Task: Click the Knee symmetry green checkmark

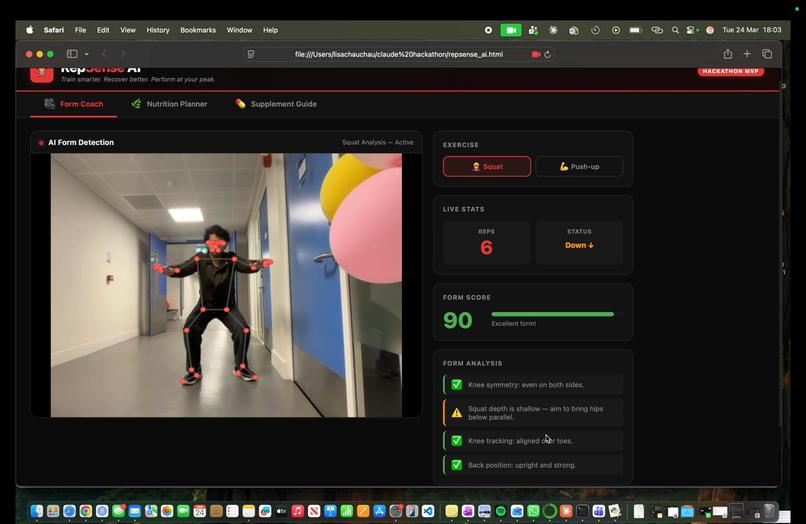Action: (456, 385)
